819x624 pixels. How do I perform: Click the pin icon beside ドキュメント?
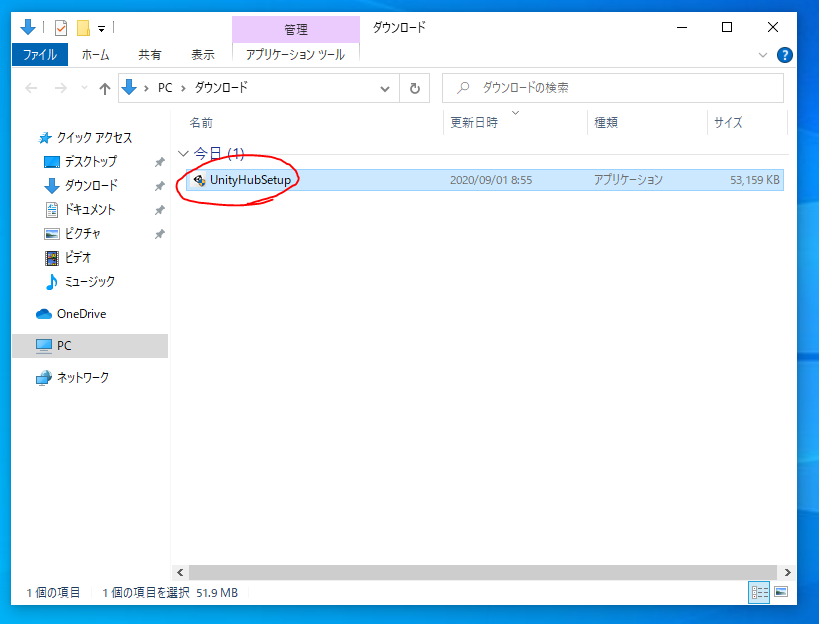(x=159, y=210)
